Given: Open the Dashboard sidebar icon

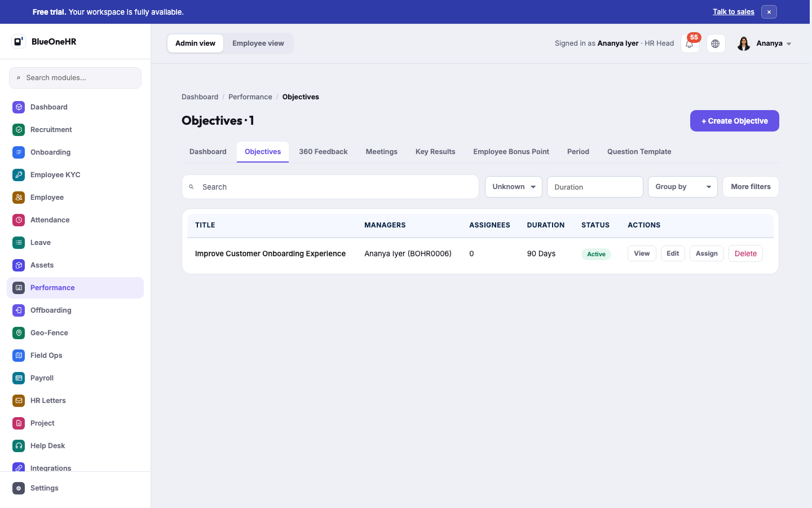Looking at the screenshot, I should [19, 107].
